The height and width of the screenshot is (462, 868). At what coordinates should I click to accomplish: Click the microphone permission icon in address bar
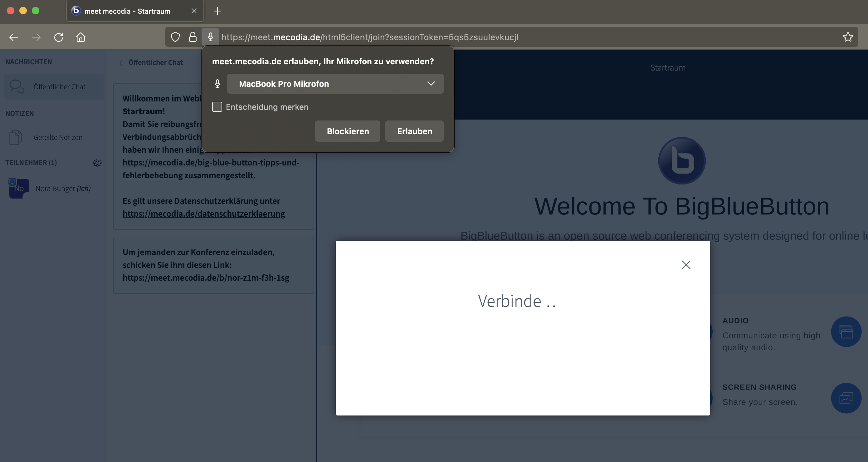[210, 37]
